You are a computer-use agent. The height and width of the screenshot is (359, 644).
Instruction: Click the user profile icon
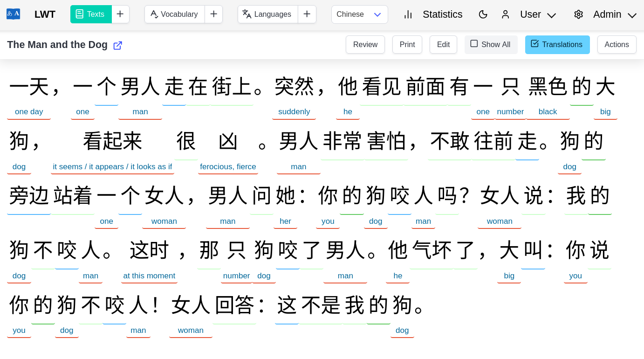(x=506, y=14)
